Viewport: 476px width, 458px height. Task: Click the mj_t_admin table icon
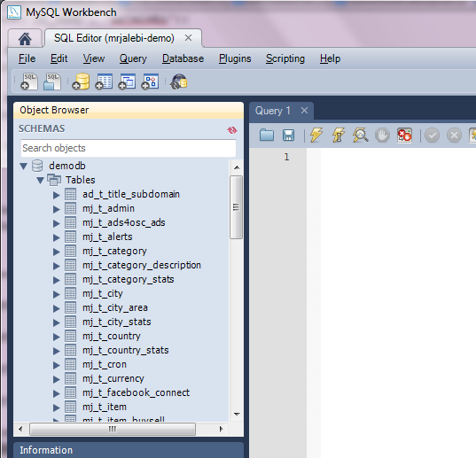(70, 209)
